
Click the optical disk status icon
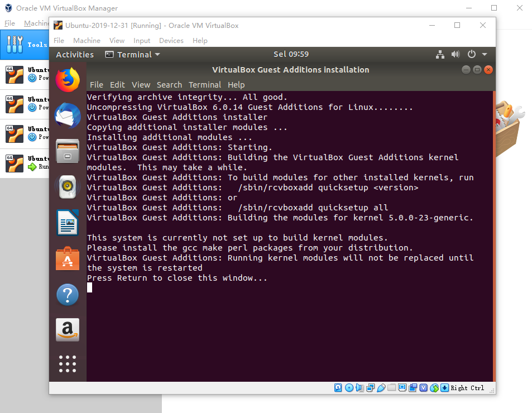click(349, 388)
